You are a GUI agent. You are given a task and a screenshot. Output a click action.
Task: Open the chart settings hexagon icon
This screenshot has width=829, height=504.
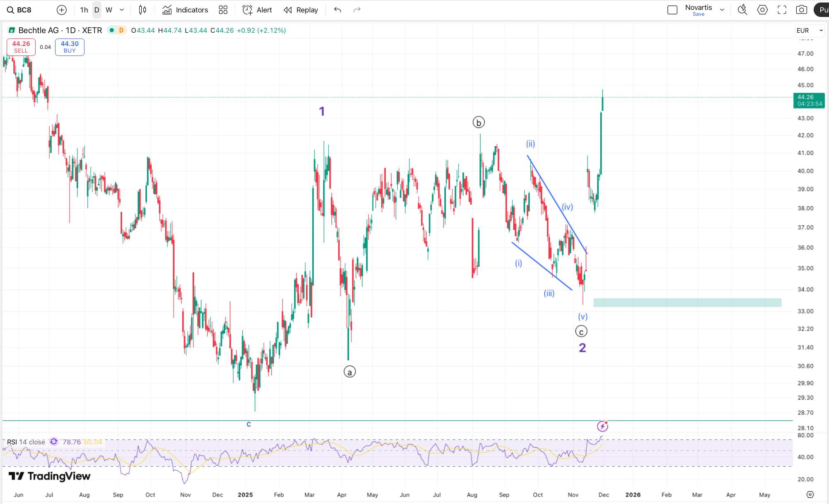click(x=762, y=10)
